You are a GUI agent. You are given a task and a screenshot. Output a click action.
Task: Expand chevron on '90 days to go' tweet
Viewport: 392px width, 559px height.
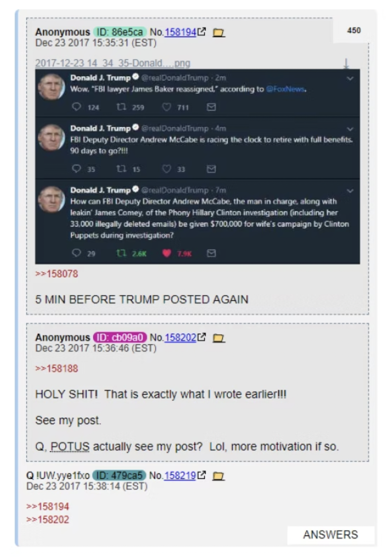[x=350, y=129]
